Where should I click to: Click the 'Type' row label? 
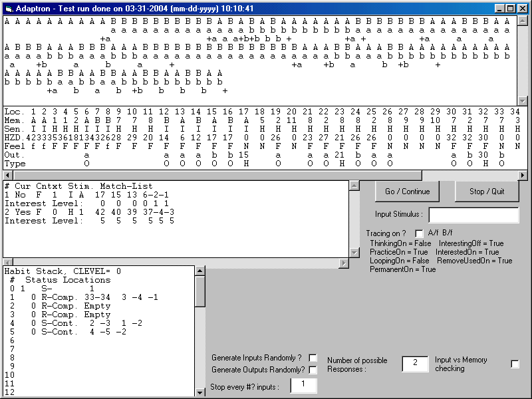coord(15,164)
